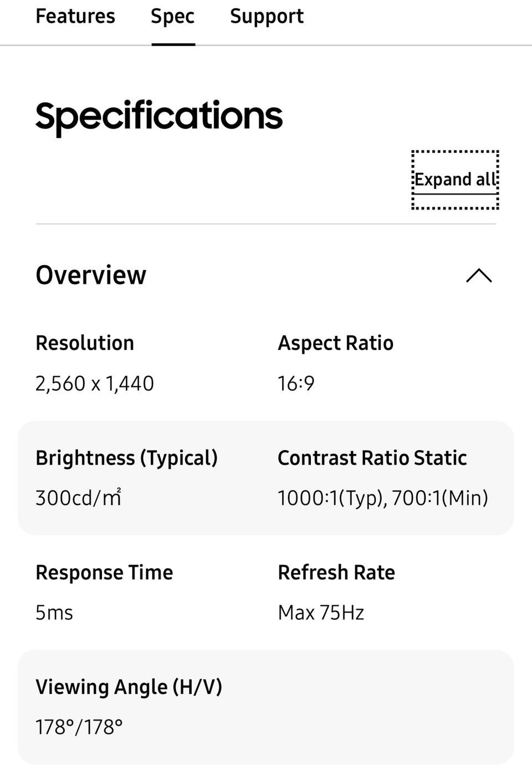This screenshot has width=532, height=781.
Task: Click the Specifications page heading
Action: pyautogui.click(x=159, y=116)
